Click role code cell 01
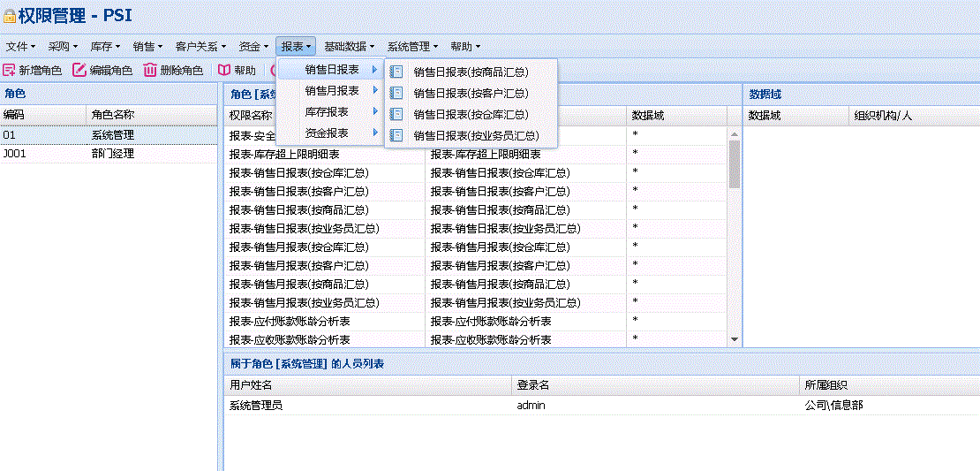The image size is (980, 471). (x=9, y=135)
